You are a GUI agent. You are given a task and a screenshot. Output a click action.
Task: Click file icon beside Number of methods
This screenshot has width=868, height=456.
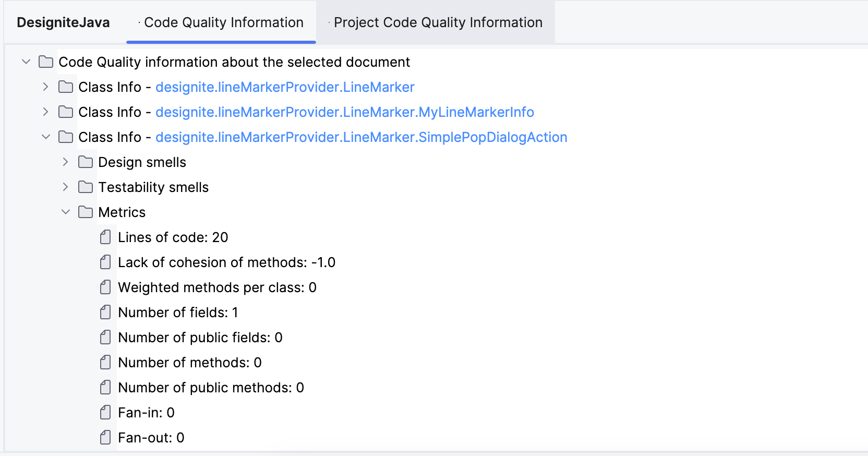105,363
